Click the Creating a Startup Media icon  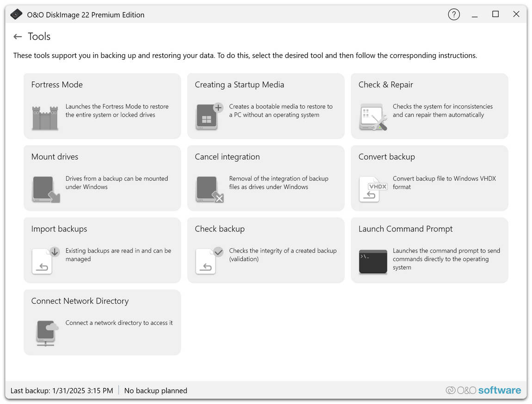tap(208, 117)
